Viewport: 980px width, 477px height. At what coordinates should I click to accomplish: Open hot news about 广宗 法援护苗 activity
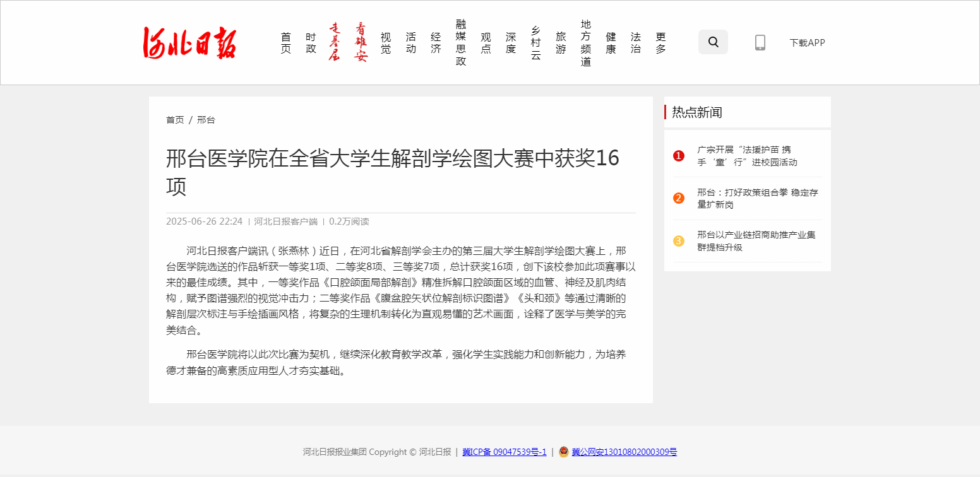tap(746, 156)
